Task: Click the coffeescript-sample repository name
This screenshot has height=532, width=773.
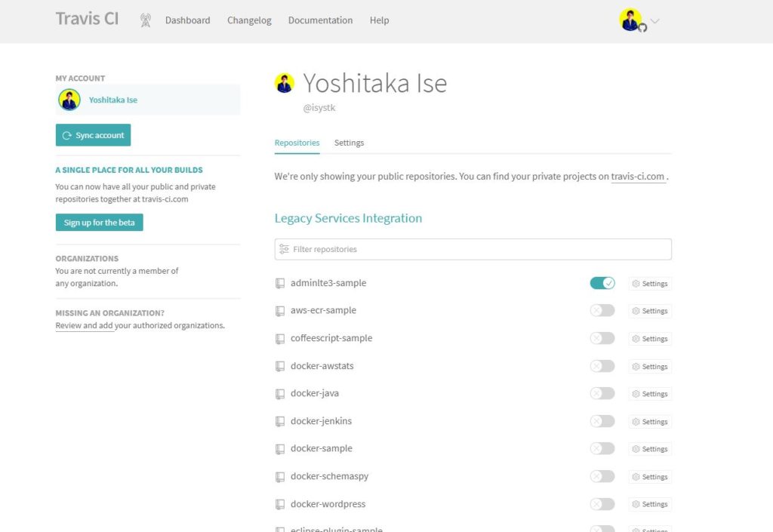Action: (331, 338)
